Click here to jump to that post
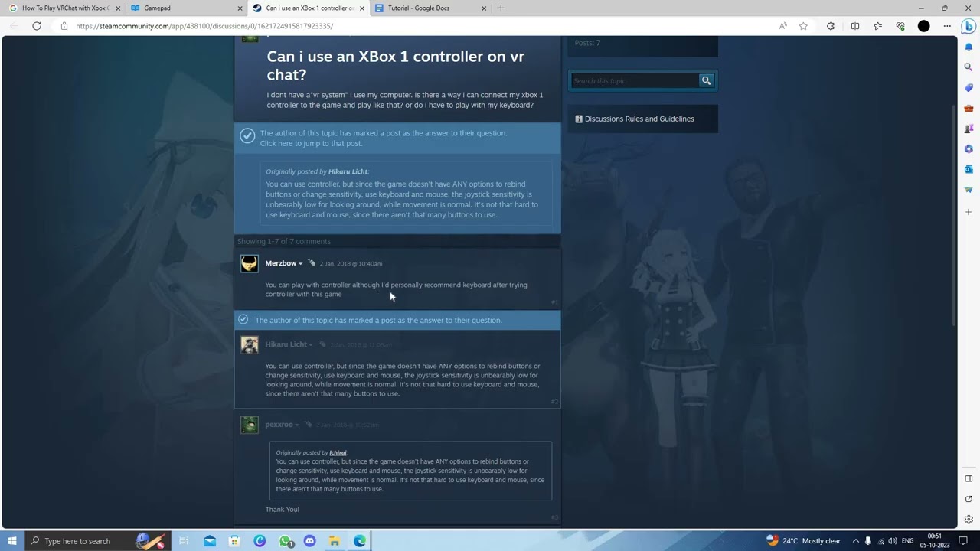The height and width of the screenshot is (551, 980). [311, 143]
